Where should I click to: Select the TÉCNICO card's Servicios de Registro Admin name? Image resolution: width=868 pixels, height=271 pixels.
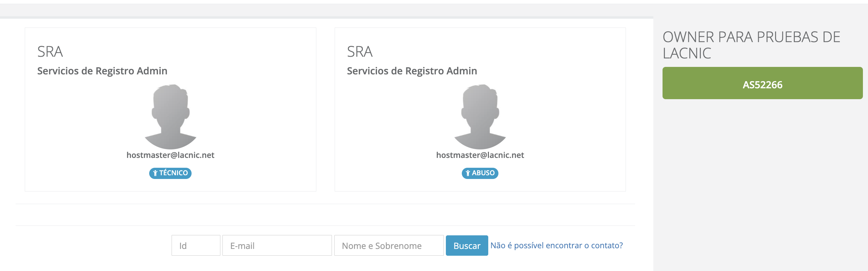(x=102, y=71)
